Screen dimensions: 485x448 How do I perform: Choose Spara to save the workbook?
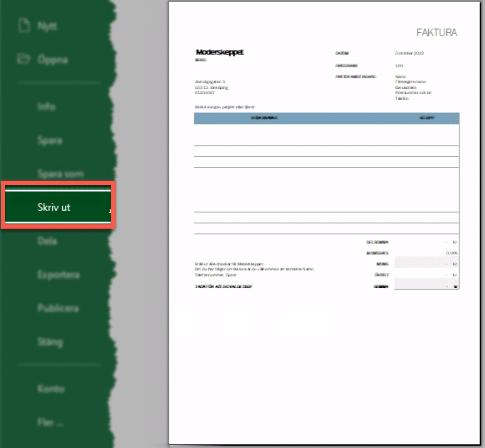tap(50, 141)
